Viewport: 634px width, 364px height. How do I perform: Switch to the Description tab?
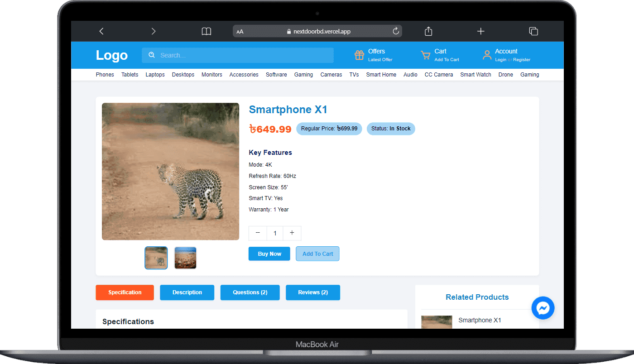pyautogui.click(x=187, y=292)
